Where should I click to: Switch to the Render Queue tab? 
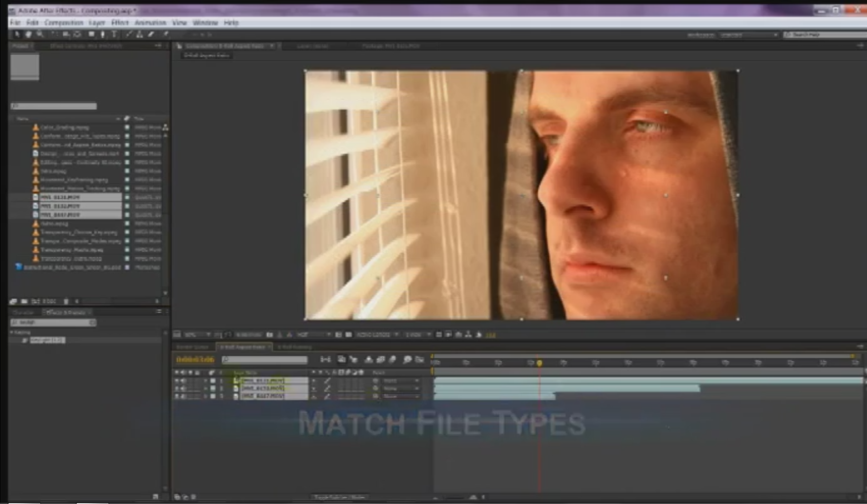click(193, 347)
